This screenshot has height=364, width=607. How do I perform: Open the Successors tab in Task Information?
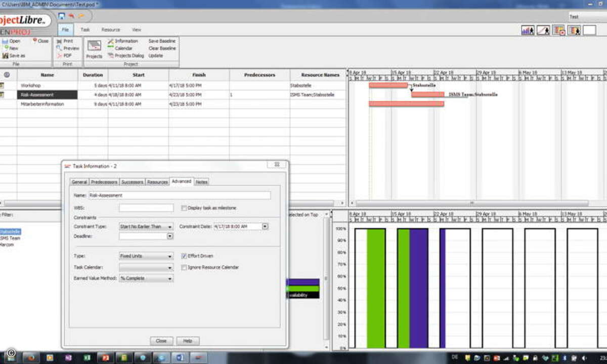[x=133, y=182]
